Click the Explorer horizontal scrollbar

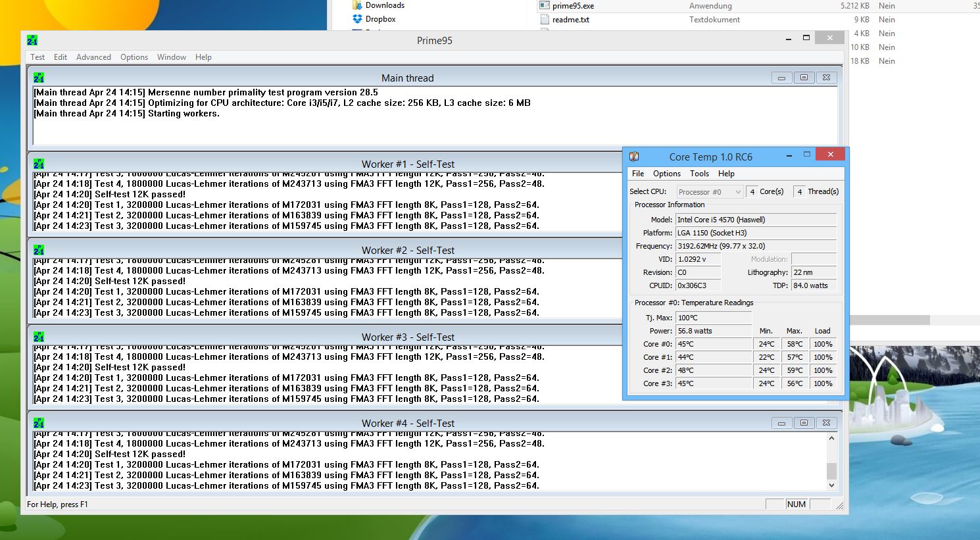(x=888, y=320)
